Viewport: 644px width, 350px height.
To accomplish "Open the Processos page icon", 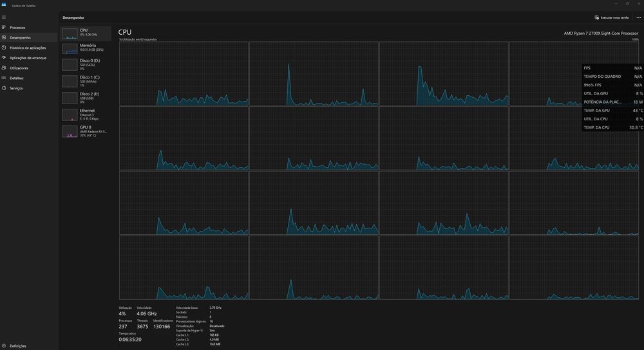I will (x=4, y=28).
